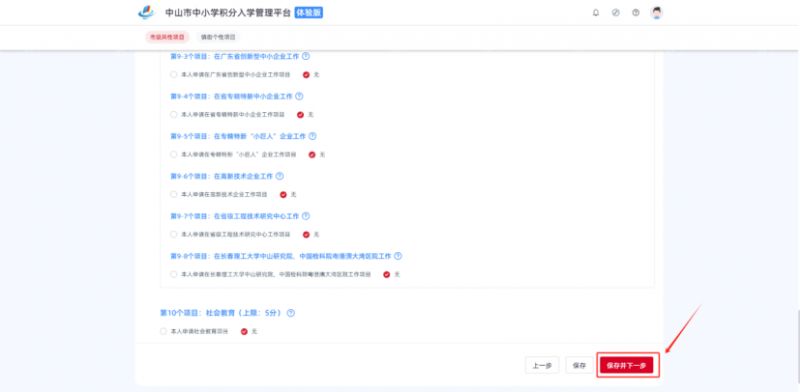The height and width of the screenshot is (392, 800).
Task: Select 无 for 第9-6个项目
Action: pos(283,194)
